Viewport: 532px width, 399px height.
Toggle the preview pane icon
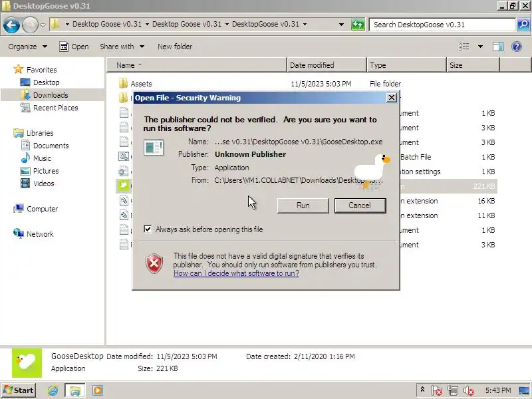pyautogui.click(x=497, y=47)
